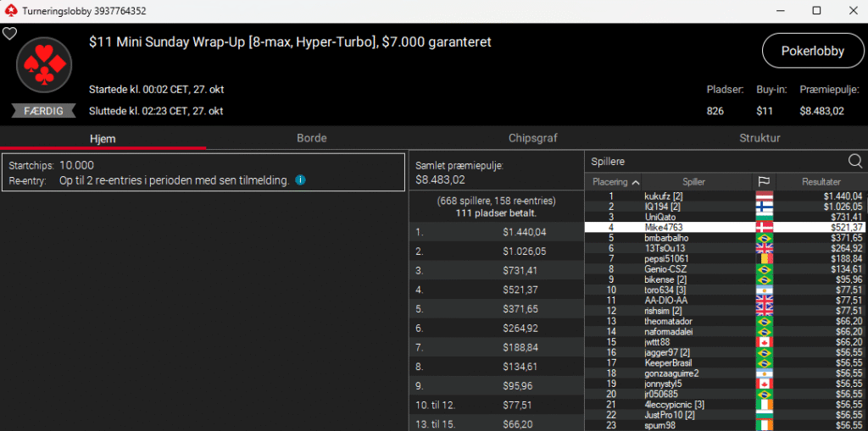Select player UniQato in the list
The width and height of the screenshot is (868, 431).
click(x=661, y=217)
